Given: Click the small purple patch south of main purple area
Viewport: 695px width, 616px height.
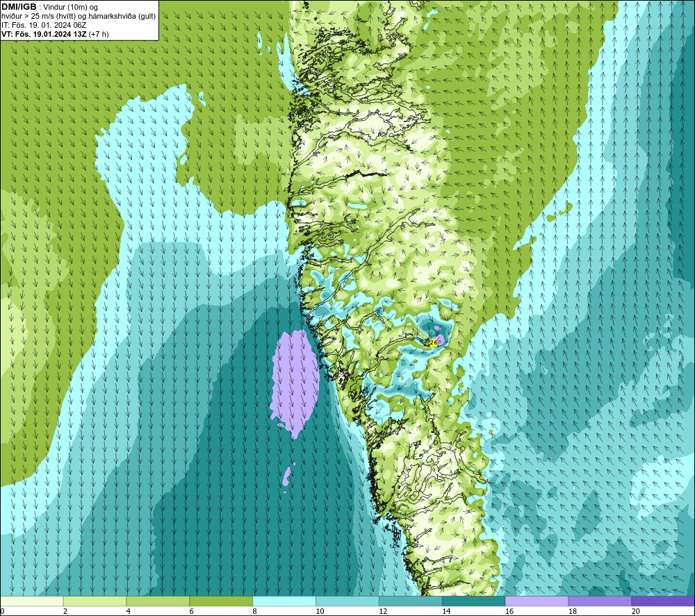Looking at the screenshot, I should [288, 476].
